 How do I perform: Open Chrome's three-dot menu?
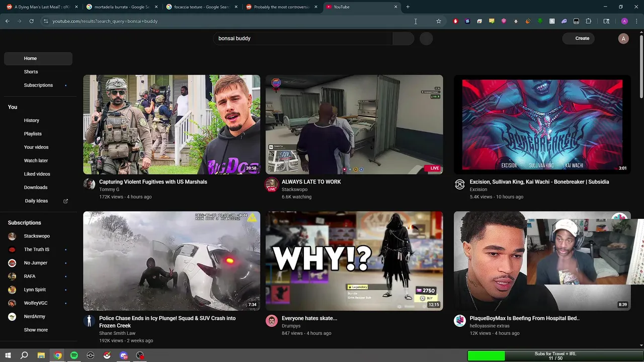(636, 21)
